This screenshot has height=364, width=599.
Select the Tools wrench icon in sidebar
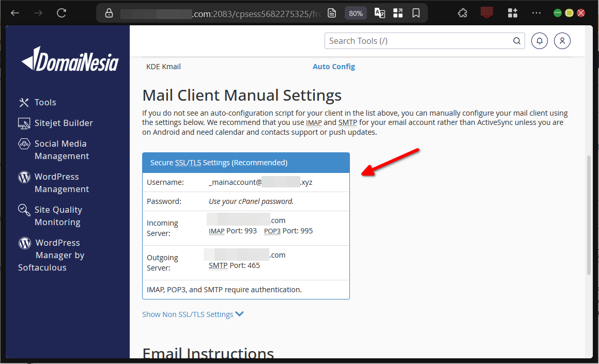pyautogui.click(x=24, y=102)
